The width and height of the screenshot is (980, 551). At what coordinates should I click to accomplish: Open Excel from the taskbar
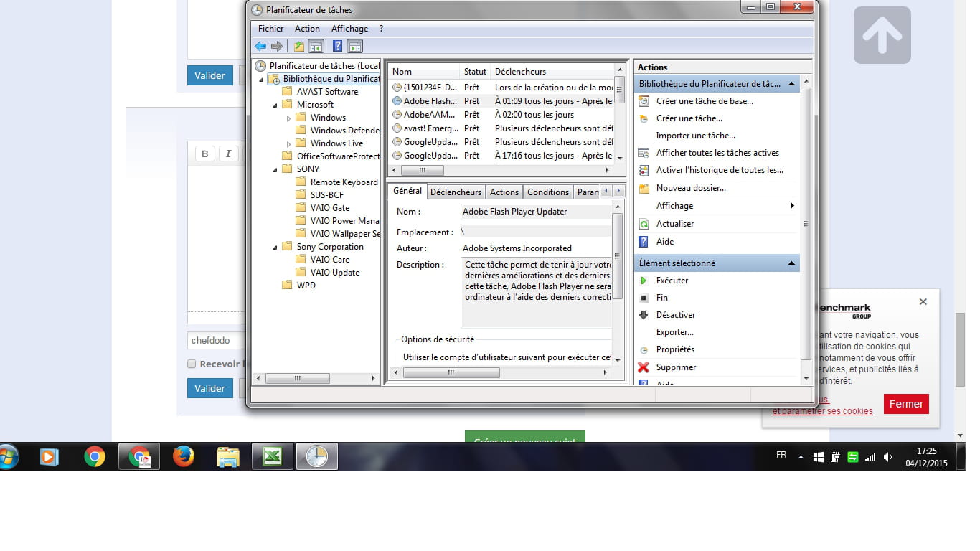point(273,456)
